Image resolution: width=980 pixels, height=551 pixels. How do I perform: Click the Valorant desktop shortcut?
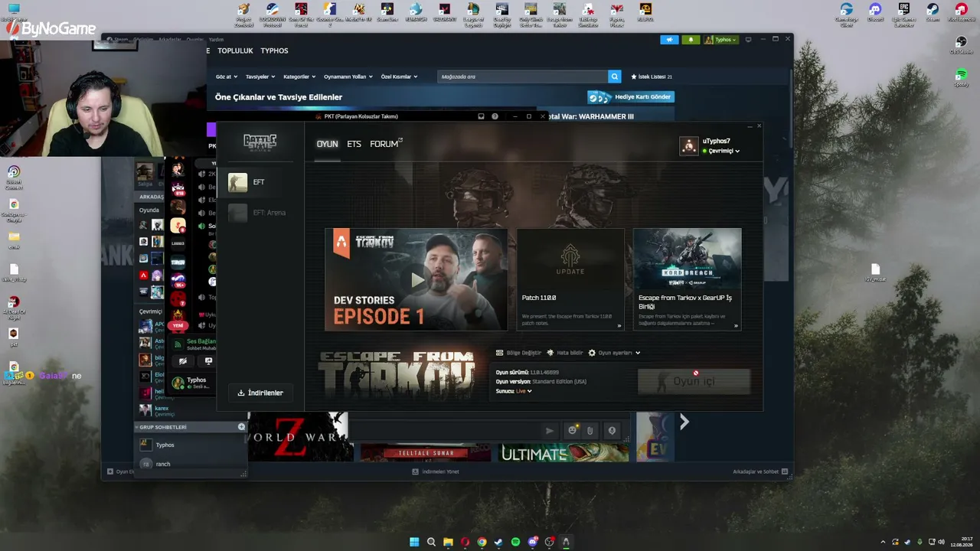pos(444,13)
